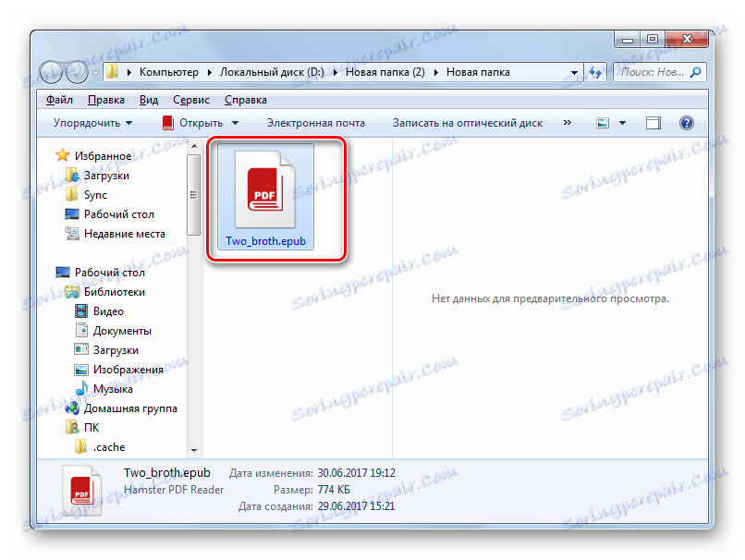Click the Hamster PDF Reader label
Viewport: 745px width, 560px height.
coord(174,490)
